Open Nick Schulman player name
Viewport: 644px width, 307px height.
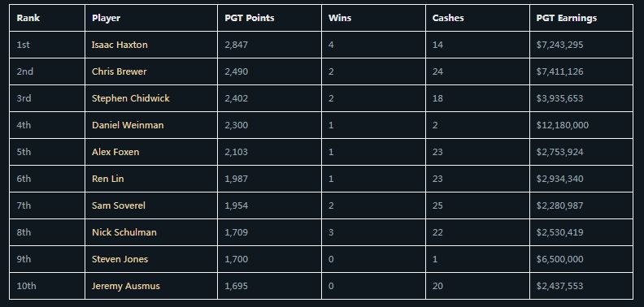coord(124,232)
